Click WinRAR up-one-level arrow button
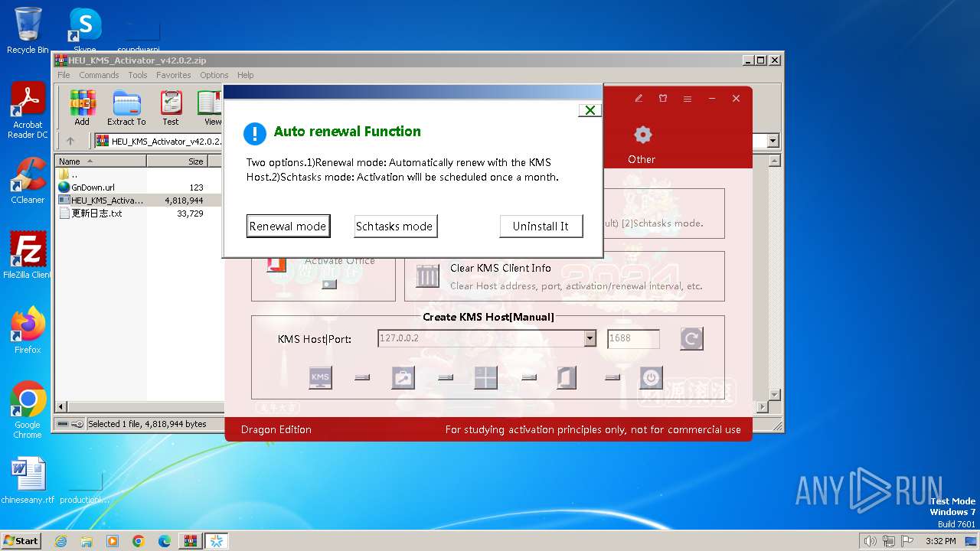This screenshot has width=980, height=551. tap(70, 141)
